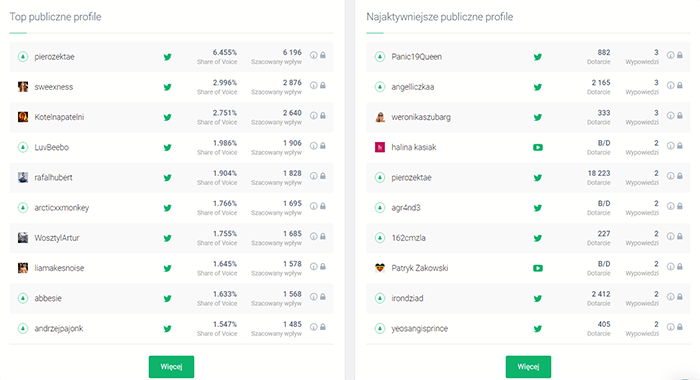The height and width of the screenshot is (380, 700).
Task: Select the abbesie profile name
Action: (x=48, y=298)
